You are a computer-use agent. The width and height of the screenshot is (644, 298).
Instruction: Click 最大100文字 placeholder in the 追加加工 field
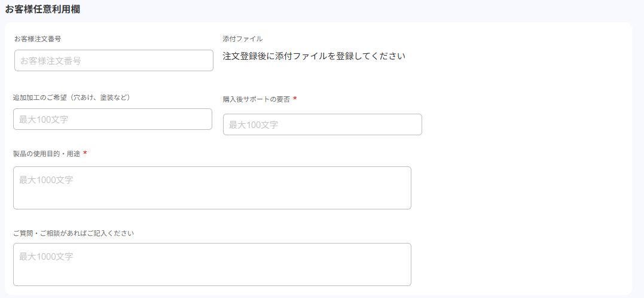point(44,119)
